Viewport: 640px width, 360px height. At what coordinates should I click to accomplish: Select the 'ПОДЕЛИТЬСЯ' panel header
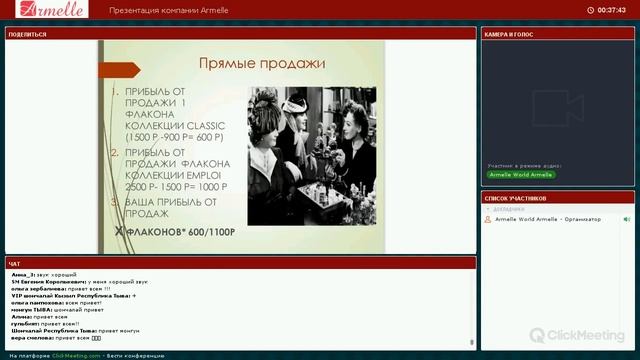pyautogui.click(x=240, y=34)
